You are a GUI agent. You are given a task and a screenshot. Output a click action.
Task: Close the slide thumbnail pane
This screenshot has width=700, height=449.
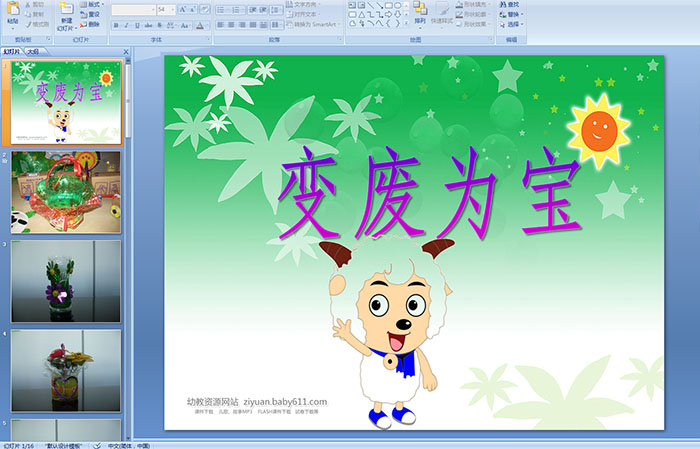126,52
